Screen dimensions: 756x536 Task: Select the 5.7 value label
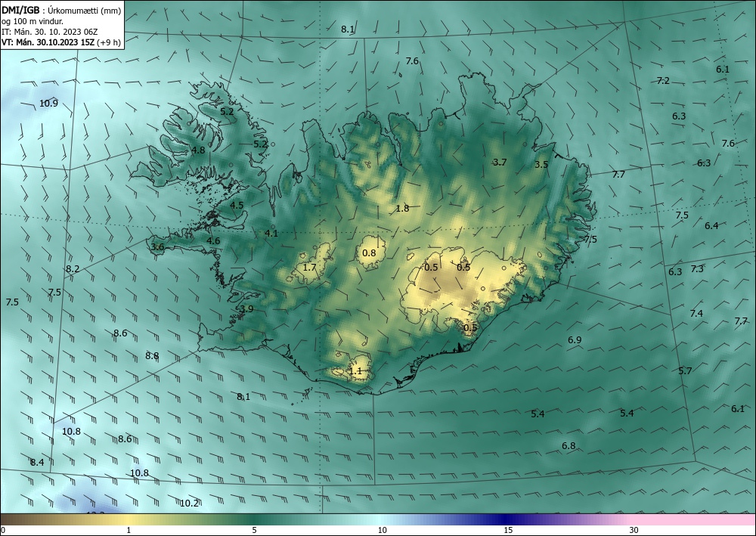coord(685,370)
